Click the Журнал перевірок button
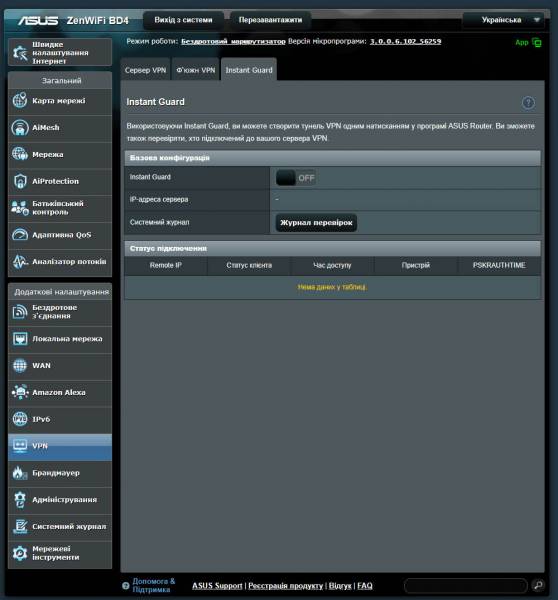This screenshot has height=600, width=558. point(316,222)
